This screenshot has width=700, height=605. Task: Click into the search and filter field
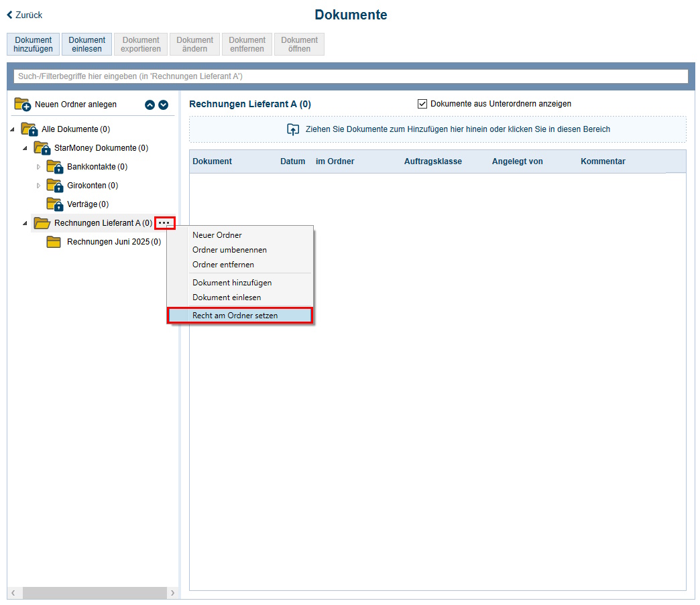[x=350, y=76]
